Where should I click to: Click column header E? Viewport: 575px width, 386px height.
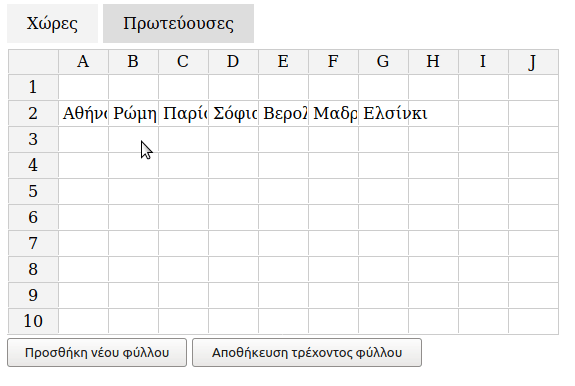(284, 62)
